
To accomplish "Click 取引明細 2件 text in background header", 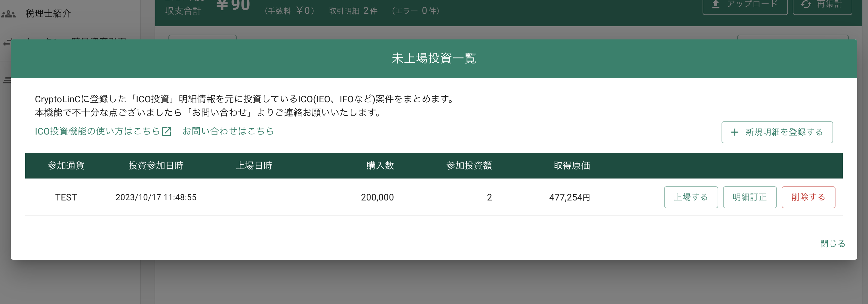I will pyautogui.click(x=353, y=11).
